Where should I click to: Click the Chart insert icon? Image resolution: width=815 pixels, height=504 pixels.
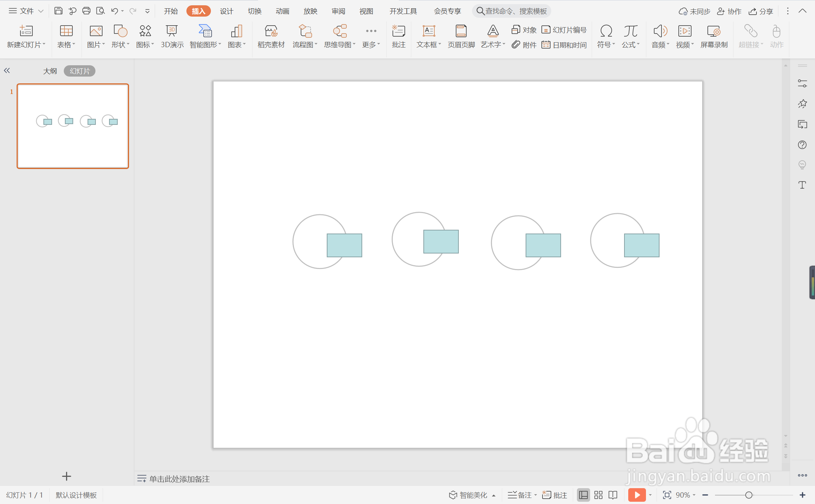pos(237,31)
